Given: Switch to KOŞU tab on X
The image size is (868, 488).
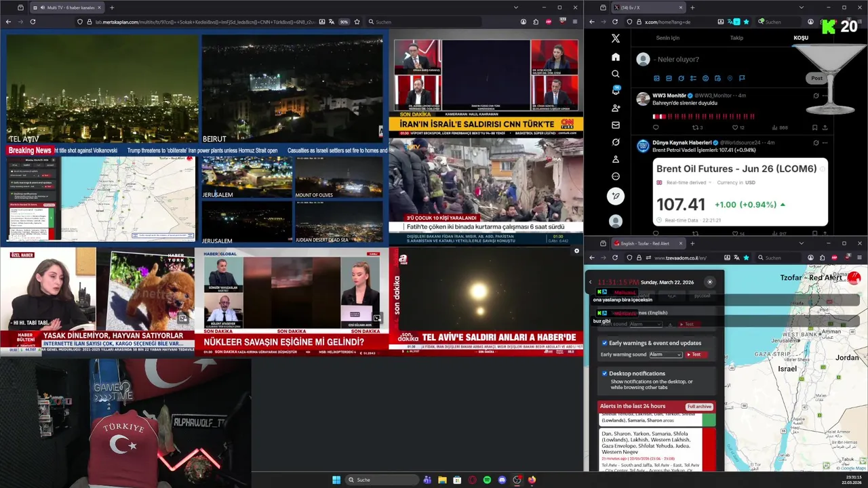Looking at the screenshot, I should [801, 38].
